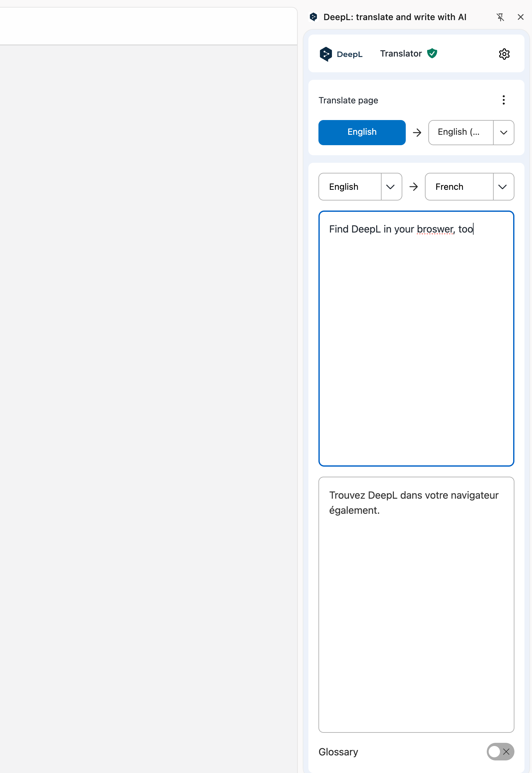Close the DeepL side panel
The image size is (532, 773).
pyautogui.click(x=520, y=17)
